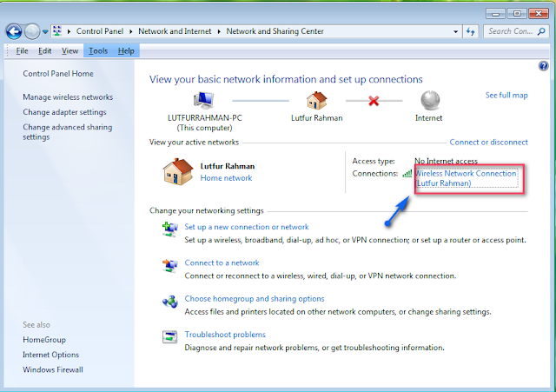This screenshot has height=392, width=556.
Task: Click the LUTFURRAHMAN-PC computer icon
Action: tap(204, 101)
